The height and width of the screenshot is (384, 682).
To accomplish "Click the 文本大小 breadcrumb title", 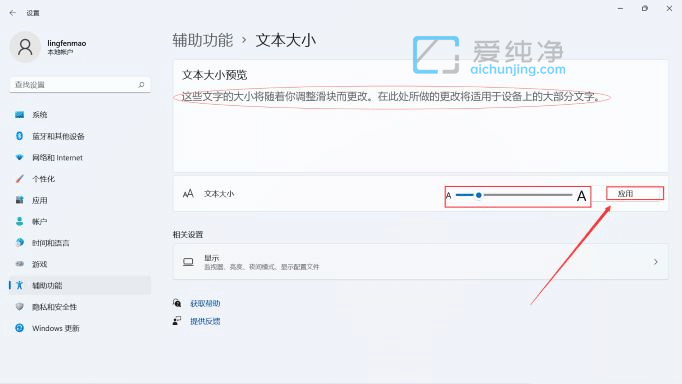I will pyautogui.click(x=286, y=40).
